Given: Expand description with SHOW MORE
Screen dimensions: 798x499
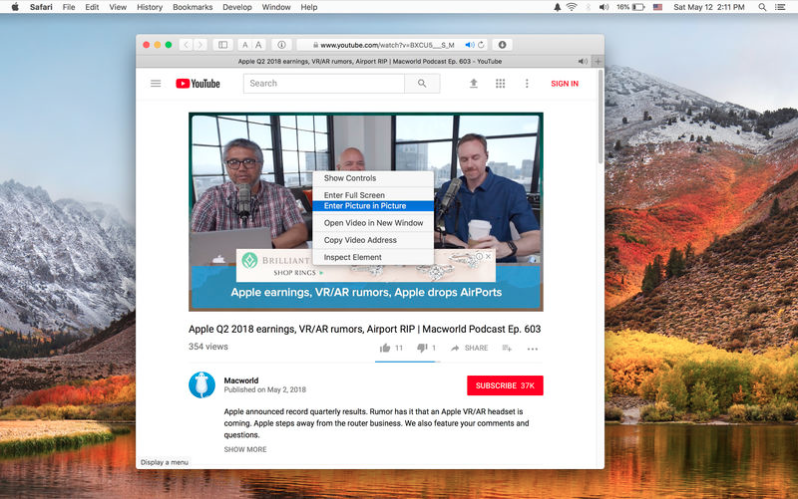Looking at the screenshot, I should tap(245, 450).
